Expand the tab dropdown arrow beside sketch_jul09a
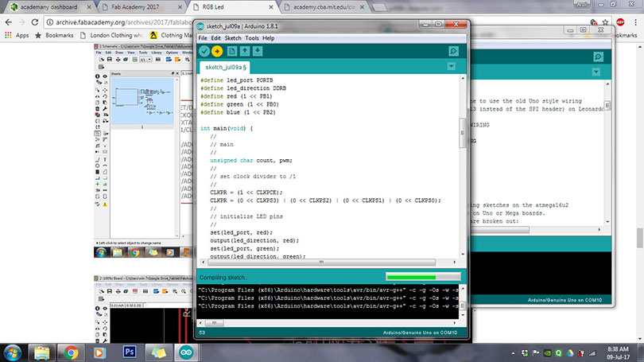The width and height of the screenshot is (644, 362). point(451,66)
